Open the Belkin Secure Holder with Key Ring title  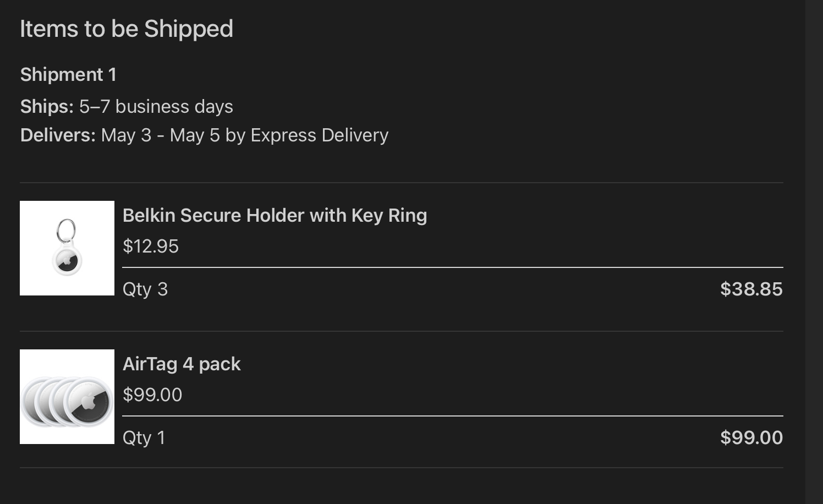pos(275,215)
